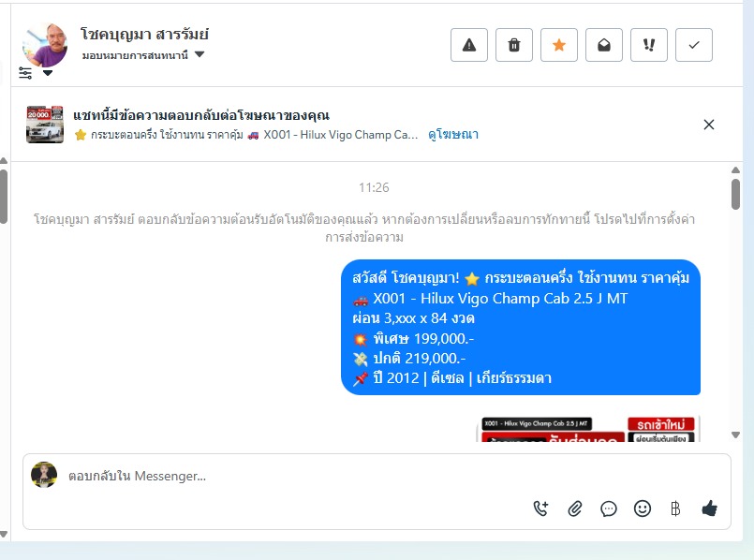Open saved replies speech bubble icon
Viewport: 754px width, 560px height.
point(608,508)
